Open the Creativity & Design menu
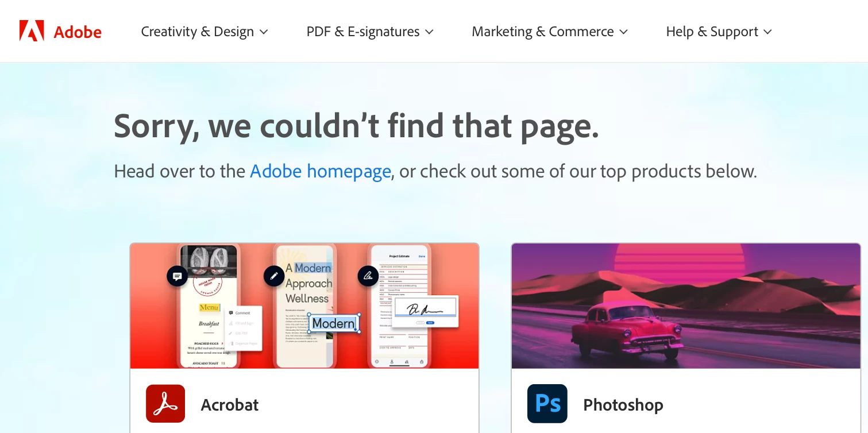 [205, 32]
